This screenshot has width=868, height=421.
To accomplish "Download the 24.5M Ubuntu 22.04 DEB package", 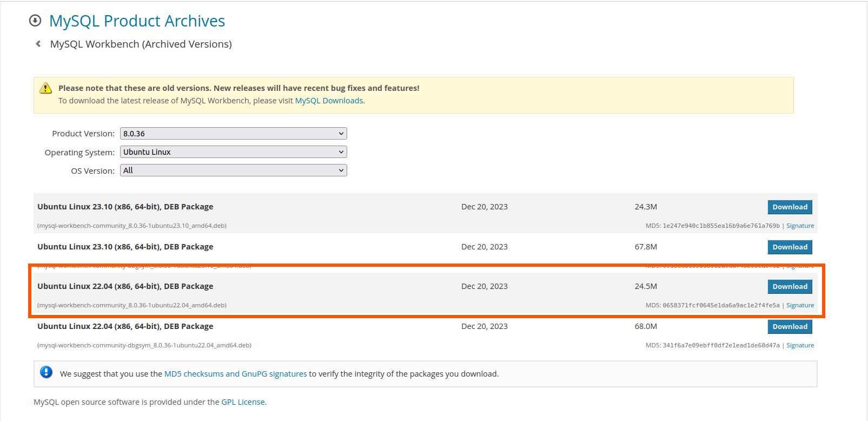I will (x=790, y=286).
